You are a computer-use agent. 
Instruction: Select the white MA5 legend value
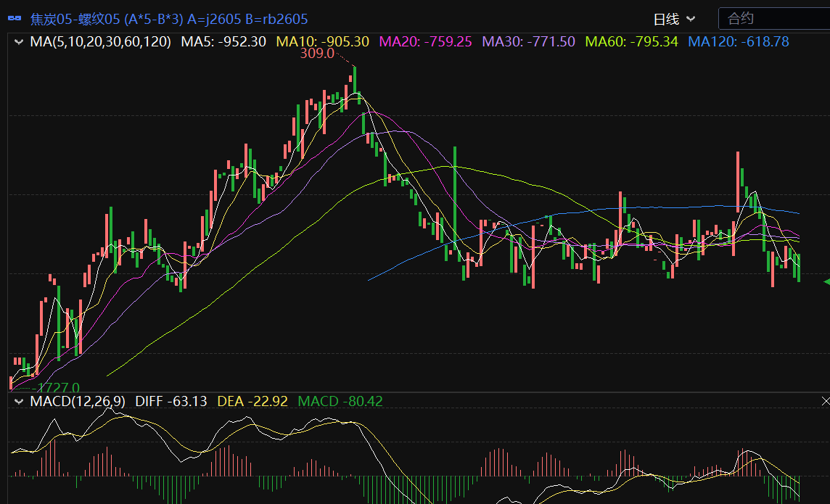pyautogui.click(x=223, y=42)
